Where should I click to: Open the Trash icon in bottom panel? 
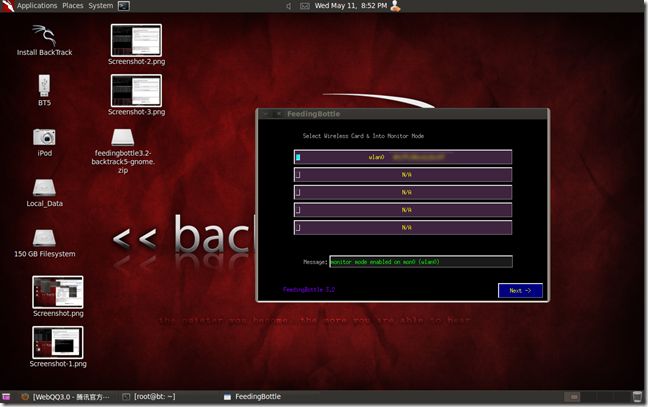[637, 397]
